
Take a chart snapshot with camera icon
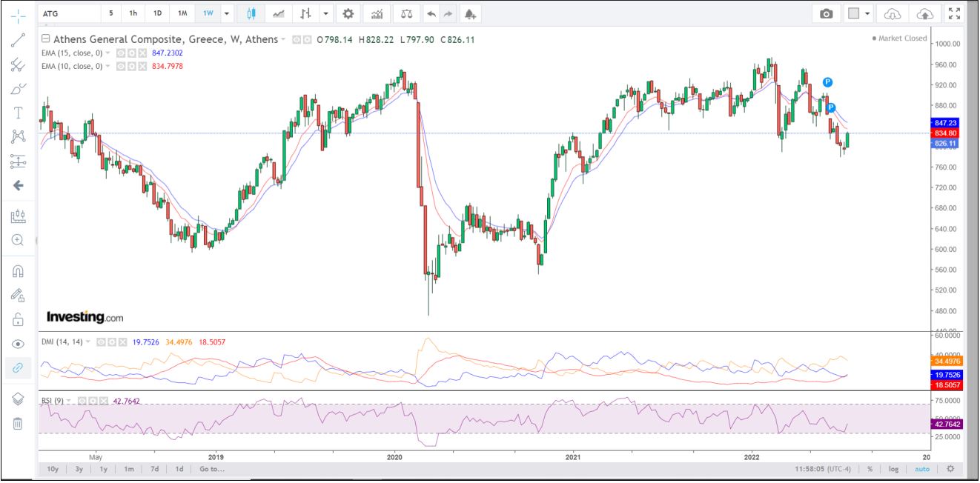pyautogui.click(x=826, y=13)
